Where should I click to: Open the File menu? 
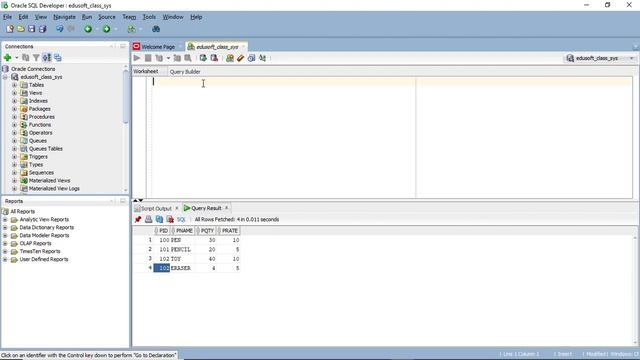click(7, 17)
